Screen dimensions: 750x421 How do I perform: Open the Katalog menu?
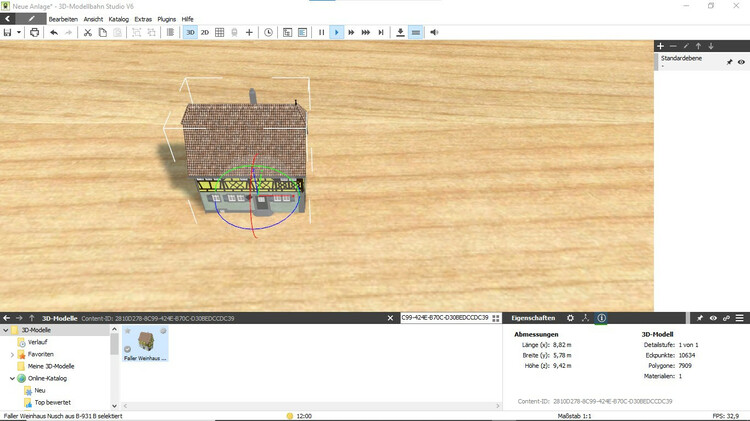(x=118, y=19)
